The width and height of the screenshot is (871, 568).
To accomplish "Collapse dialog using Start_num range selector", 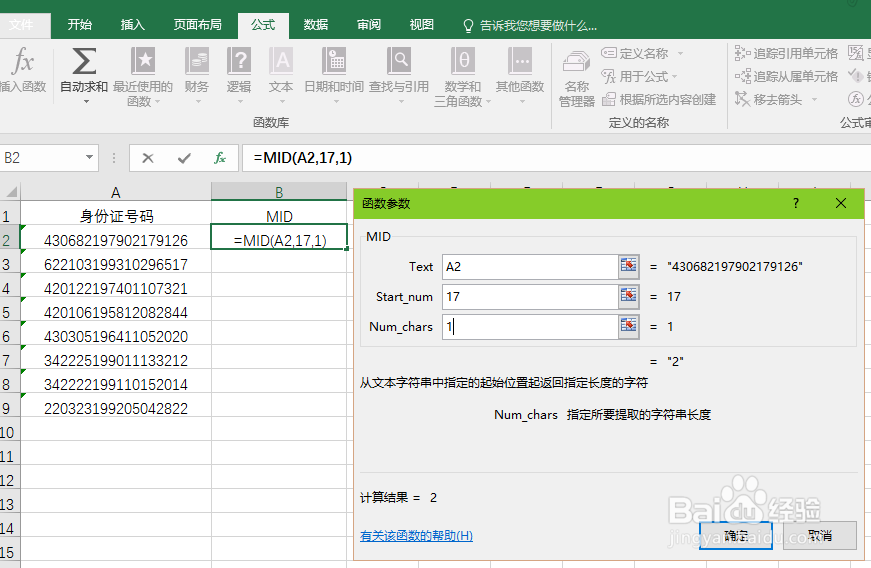I will 628,296.
